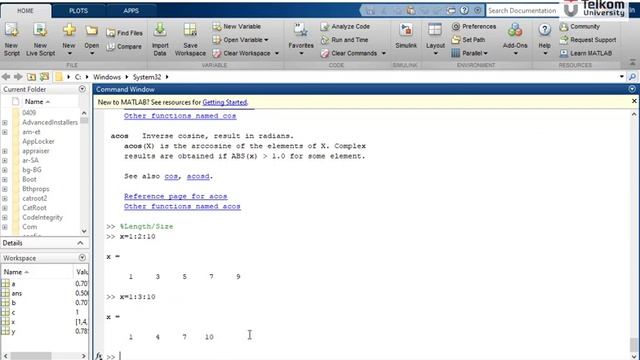Create a New Live Script

pyautogui.click(x=40, y=39)
